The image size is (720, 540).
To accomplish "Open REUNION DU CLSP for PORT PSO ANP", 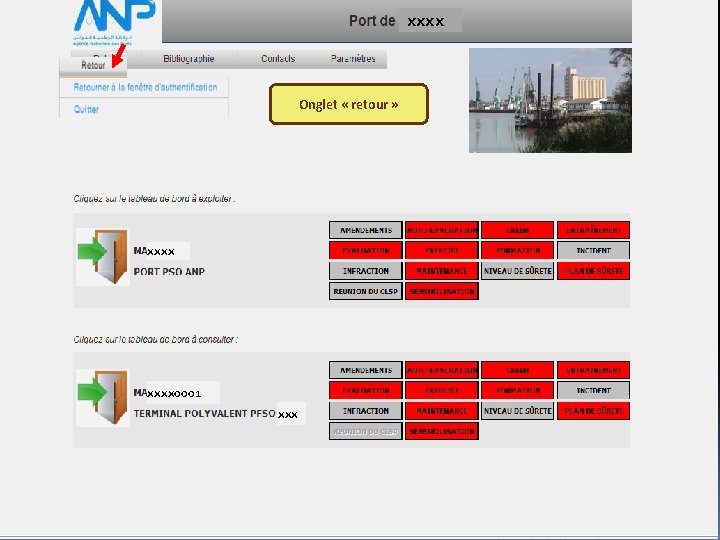I will [x=366, y=291].
